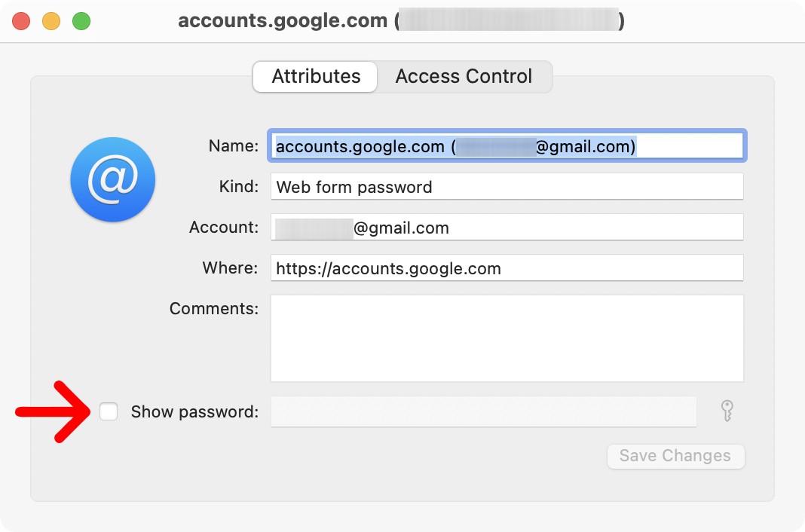
Task: Click the blue @ internet password icon
Action: [x=113, y=179]
